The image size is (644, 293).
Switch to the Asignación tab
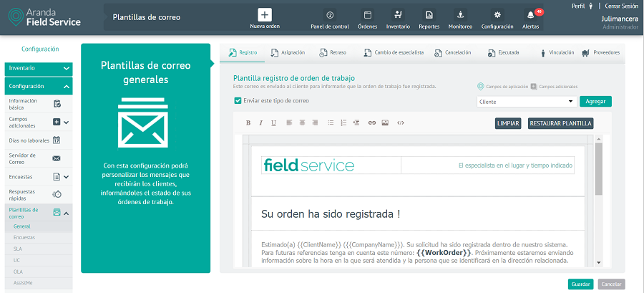point(288,52)
